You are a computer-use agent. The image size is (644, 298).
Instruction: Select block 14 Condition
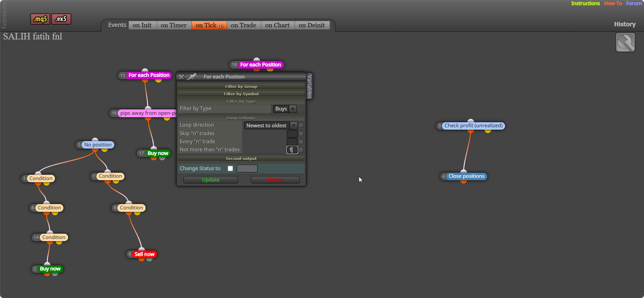54,237
